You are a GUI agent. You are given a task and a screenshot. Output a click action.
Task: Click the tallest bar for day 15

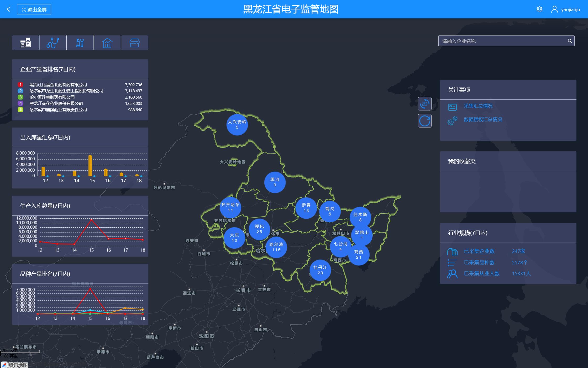click(90, 166)
